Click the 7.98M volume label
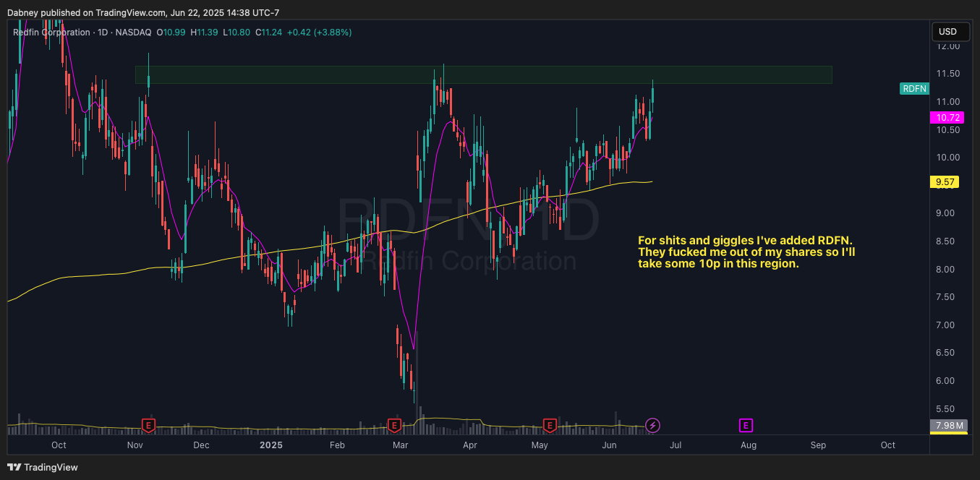The height and width of the screenshot is (480, 980). click(949, 425)
